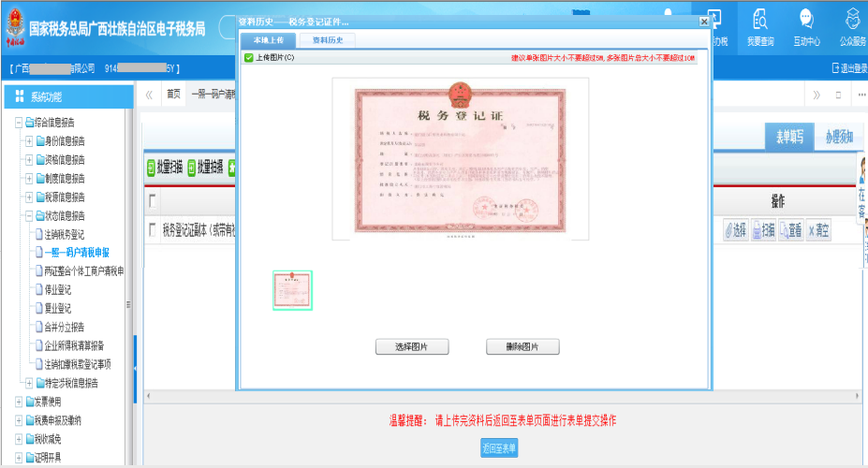Open 我要查询 in the top navigation
The height and width of the screenshot is (468, 868).
tap(760, 26)
